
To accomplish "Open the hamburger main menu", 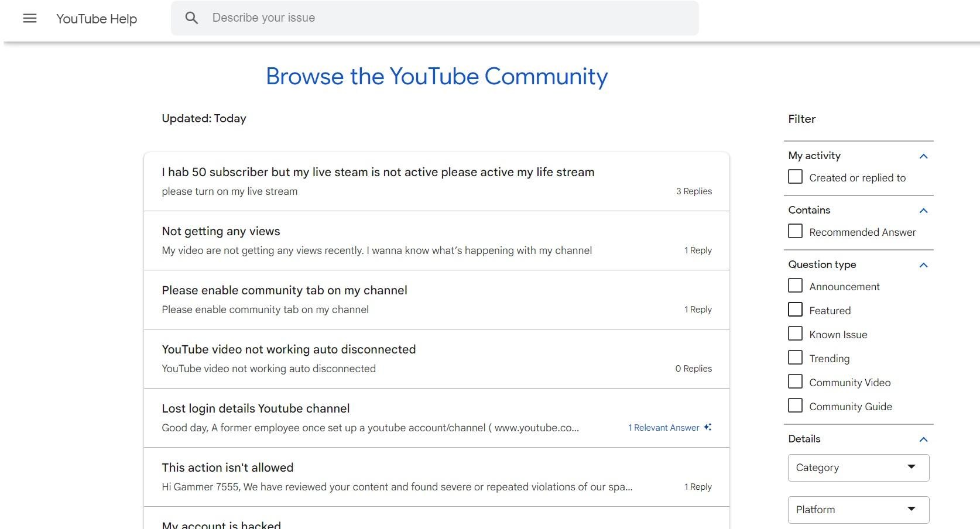I will pyautogui.click(x=30, y=18).
